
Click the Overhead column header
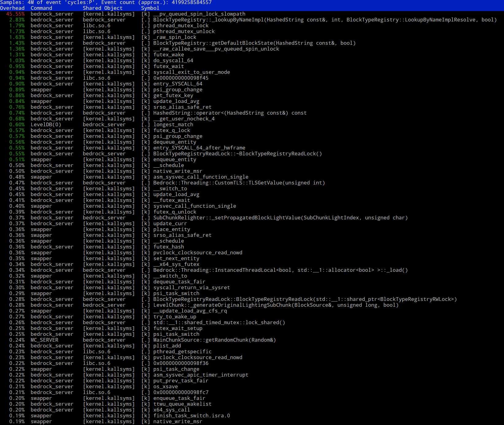[12, 8]
